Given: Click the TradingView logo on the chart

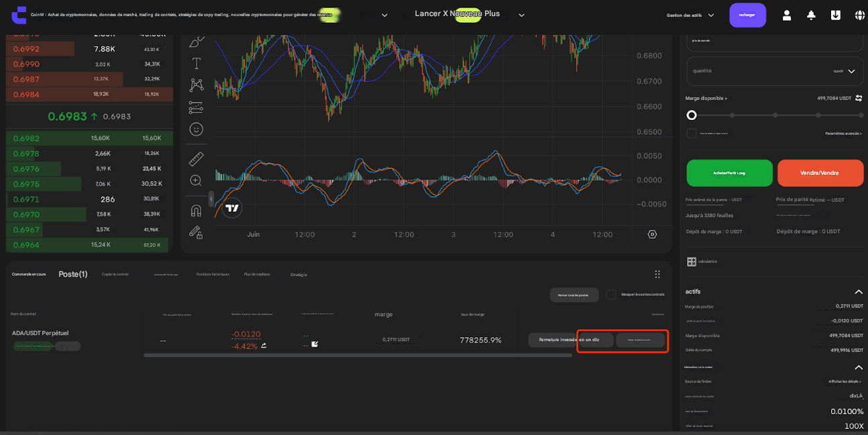Looking at the screenshot, I should point(232,208).
